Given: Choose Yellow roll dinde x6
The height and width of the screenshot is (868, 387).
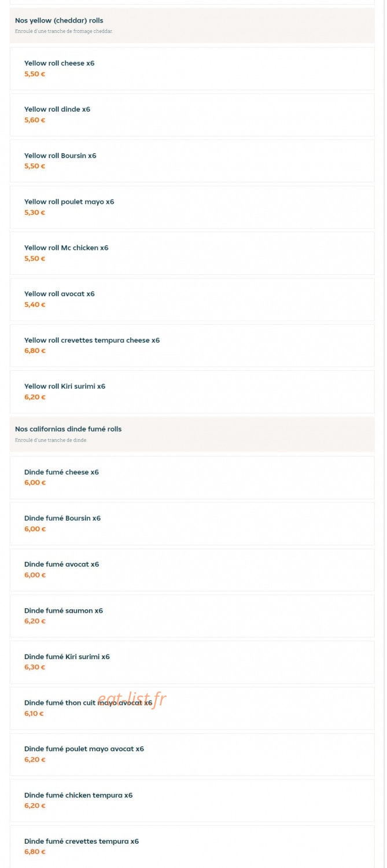Looking at the screenshot, I should tap(192, 115).
